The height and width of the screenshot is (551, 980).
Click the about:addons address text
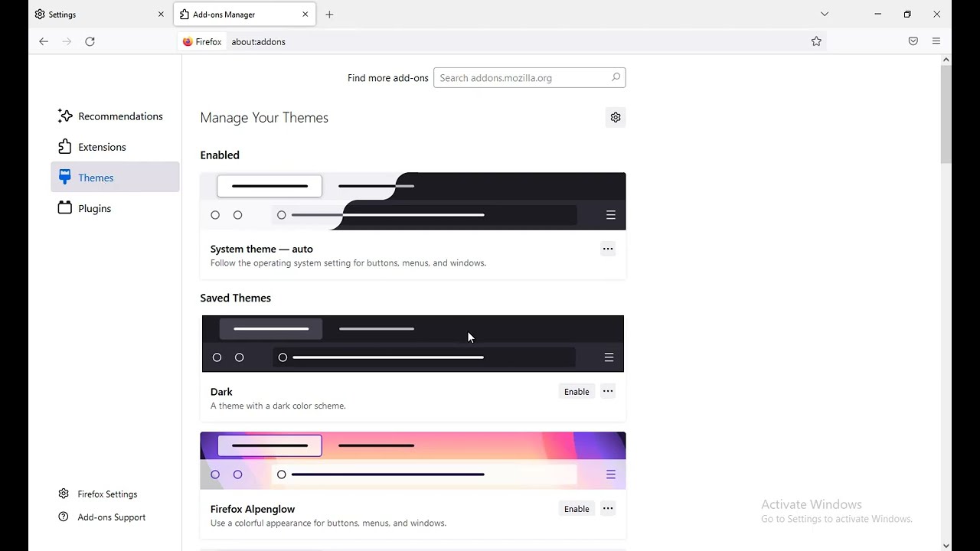click(259, 42)
